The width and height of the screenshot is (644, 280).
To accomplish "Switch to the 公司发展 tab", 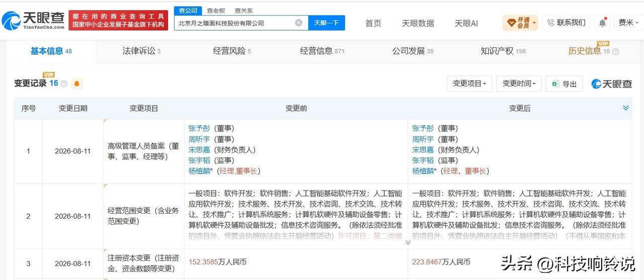I will (x=413, y=51).
